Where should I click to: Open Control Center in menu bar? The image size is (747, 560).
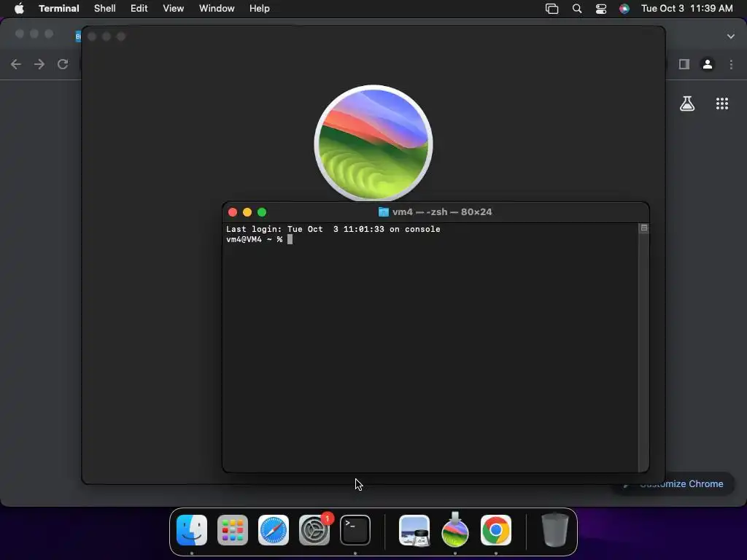coord(601,9)
